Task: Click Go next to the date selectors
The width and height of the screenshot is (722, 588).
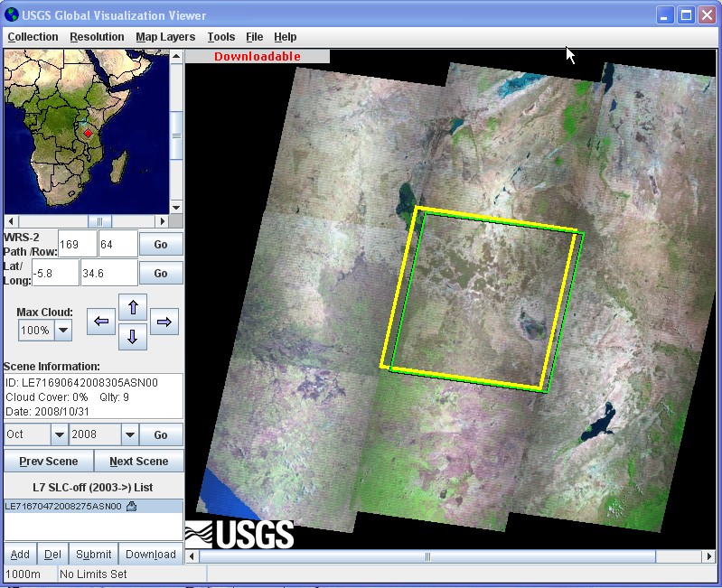Action: click(161, 434)
